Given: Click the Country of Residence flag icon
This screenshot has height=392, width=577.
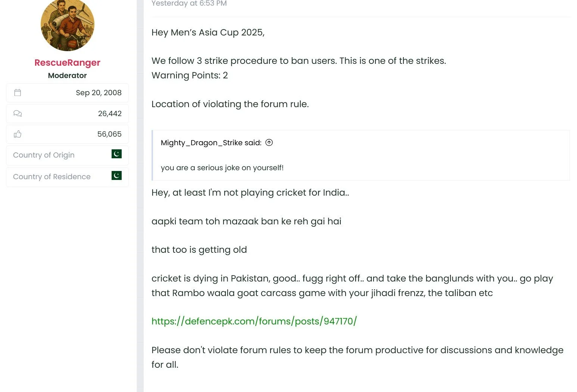Looking at the screenshot, I should pos(116,175).
